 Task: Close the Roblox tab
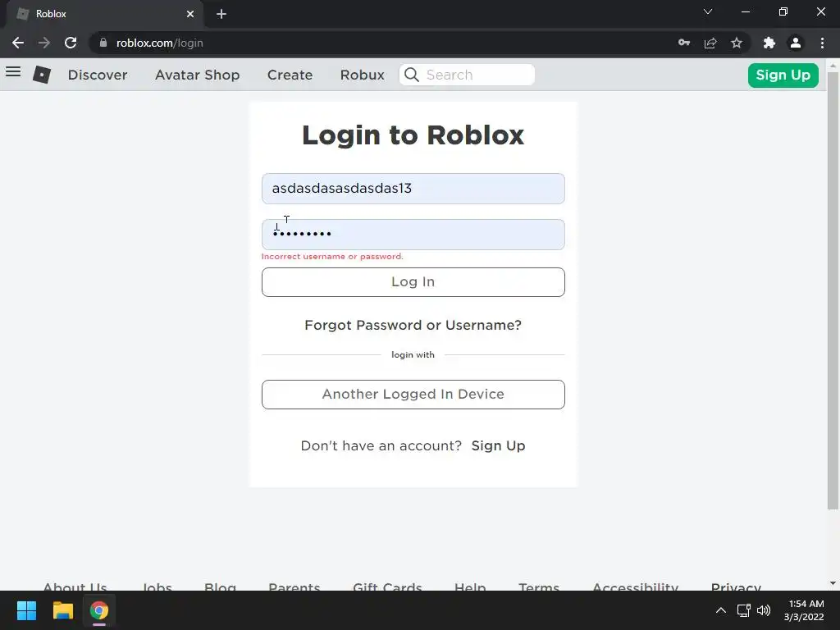click(x=190, y=14)
